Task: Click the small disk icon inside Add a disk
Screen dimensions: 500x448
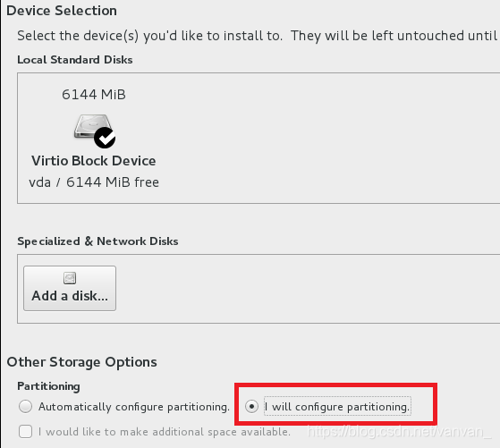Action: 70,278
